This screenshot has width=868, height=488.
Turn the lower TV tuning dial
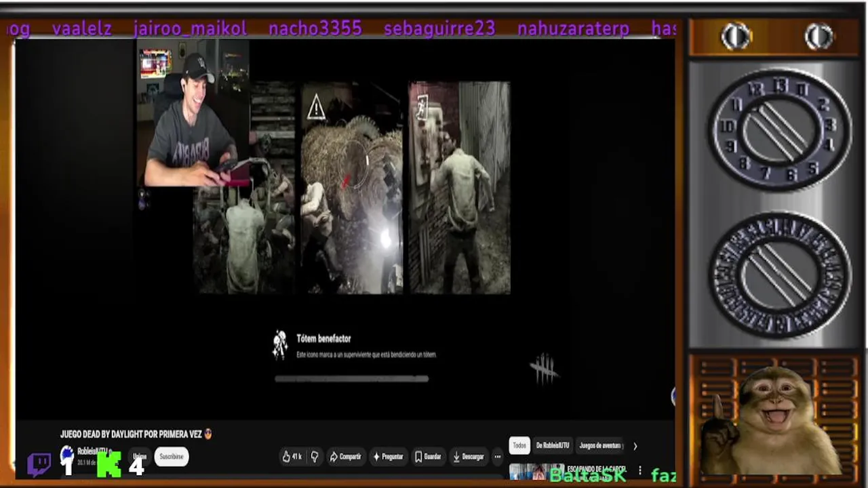pyautogui.click(x=779, y=274)
